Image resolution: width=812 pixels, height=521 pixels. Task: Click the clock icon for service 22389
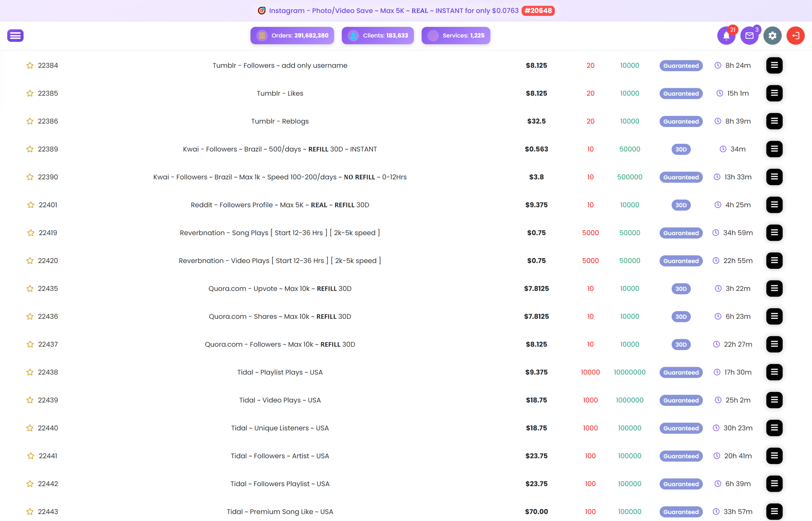[723, 149]
